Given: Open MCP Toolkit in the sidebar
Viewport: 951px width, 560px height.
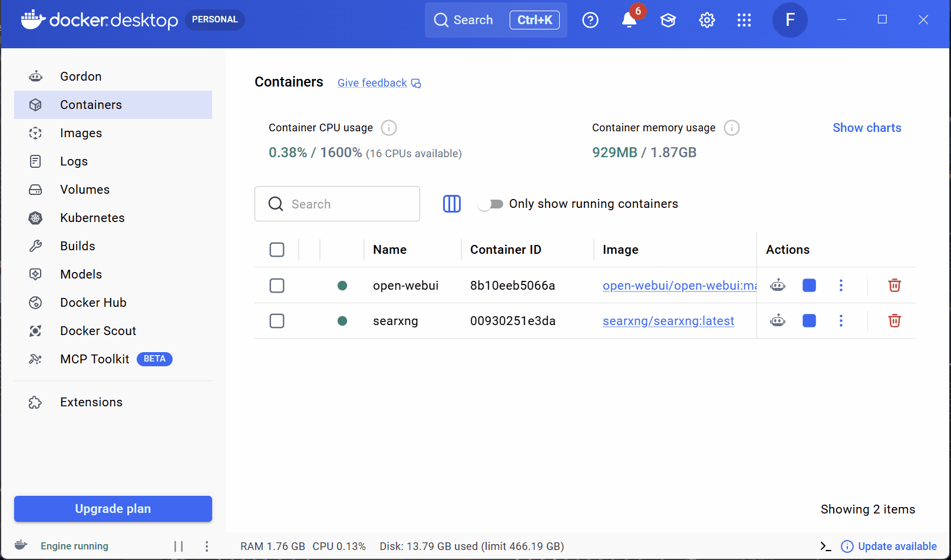Looking at the screenshot, I should tap(113, 359).
